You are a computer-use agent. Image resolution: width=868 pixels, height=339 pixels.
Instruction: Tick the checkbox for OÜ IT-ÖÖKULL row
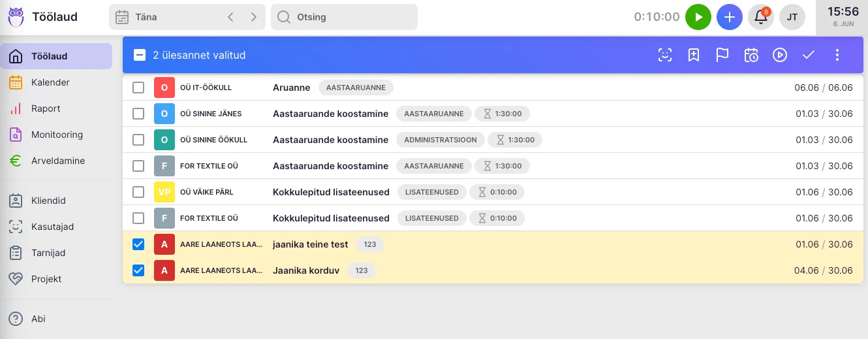[138, 88]
